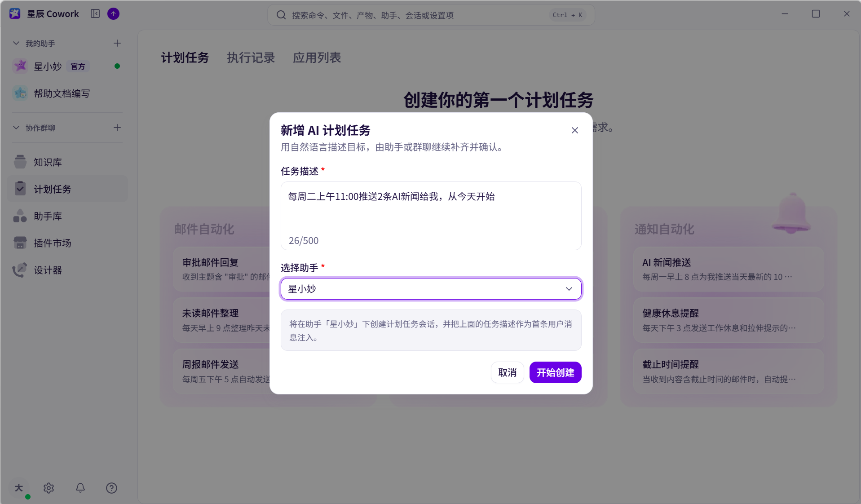Collapse the 协作群聊 section chevron
Image resolution: width=861 pixels, height=504 pixels.
pyautogui.click(x=16, y=128)
